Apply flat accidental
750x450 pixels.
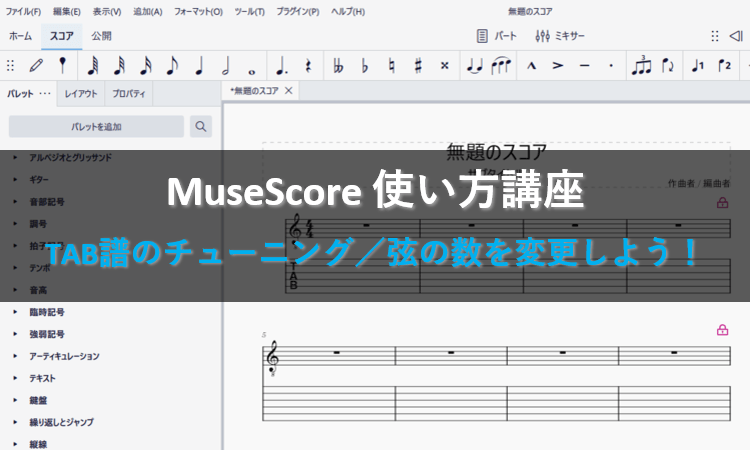coord(365,66)
